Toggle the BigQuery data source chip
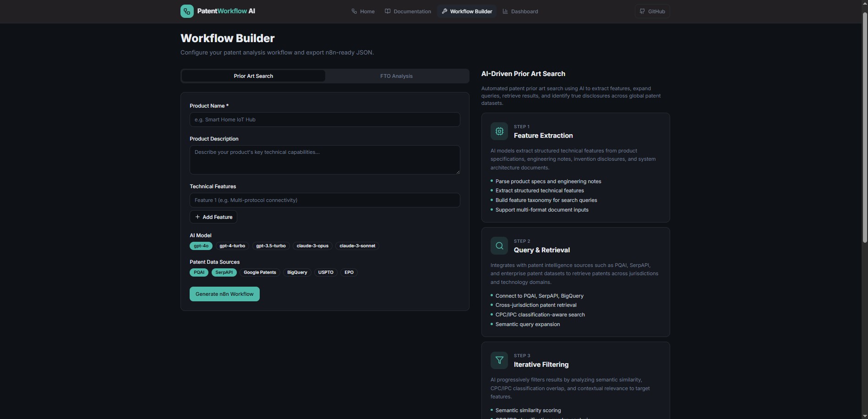Screen dimensions: 868x419 point(297,272)
